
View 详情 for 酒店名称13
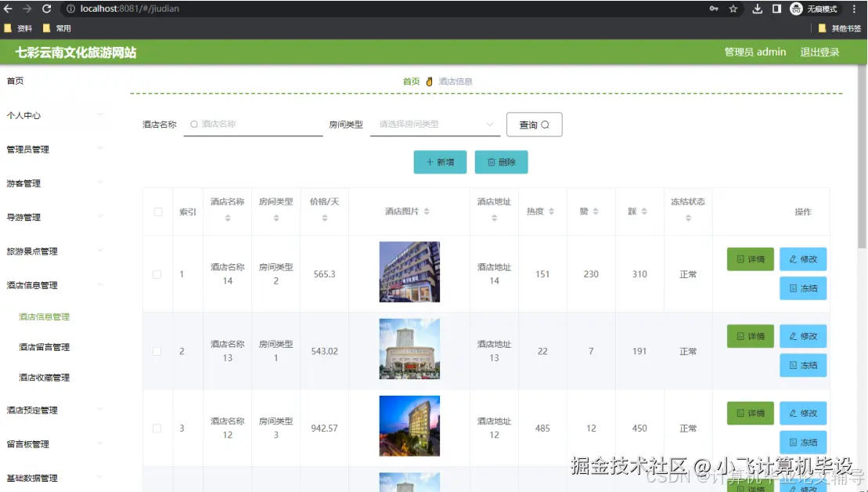(750, 336)
